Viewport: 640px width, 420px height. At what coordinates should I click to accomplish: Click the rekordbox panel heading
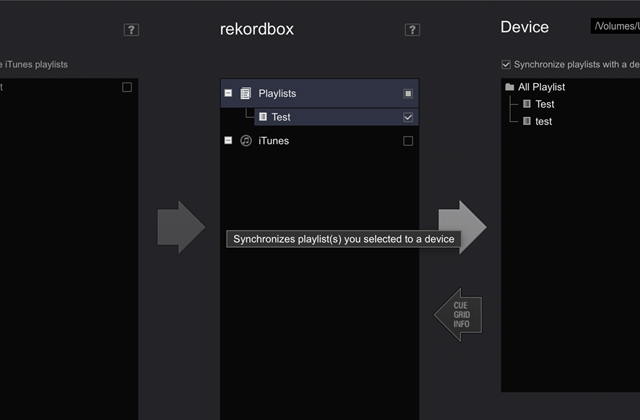click(x=257, y=29)
